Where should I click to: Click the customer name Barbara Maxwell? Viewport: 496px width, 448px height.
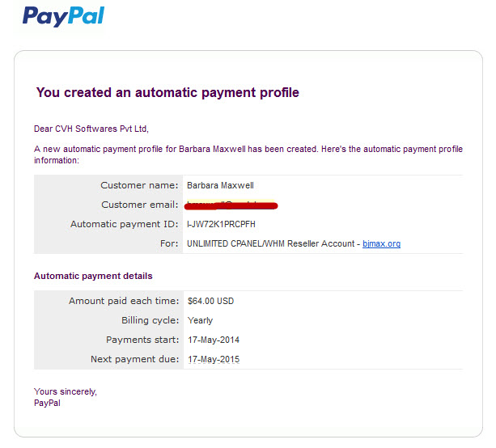[220, 185]
